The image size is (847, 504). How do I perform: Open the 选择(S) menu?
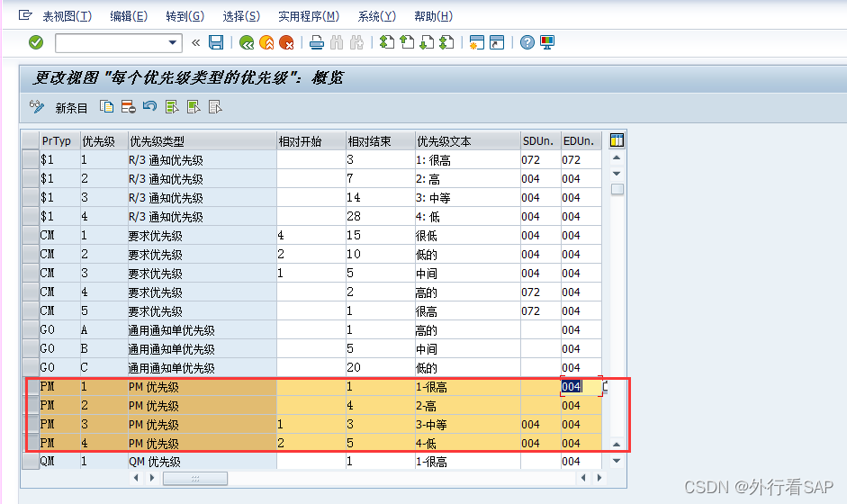click(241, 16)
